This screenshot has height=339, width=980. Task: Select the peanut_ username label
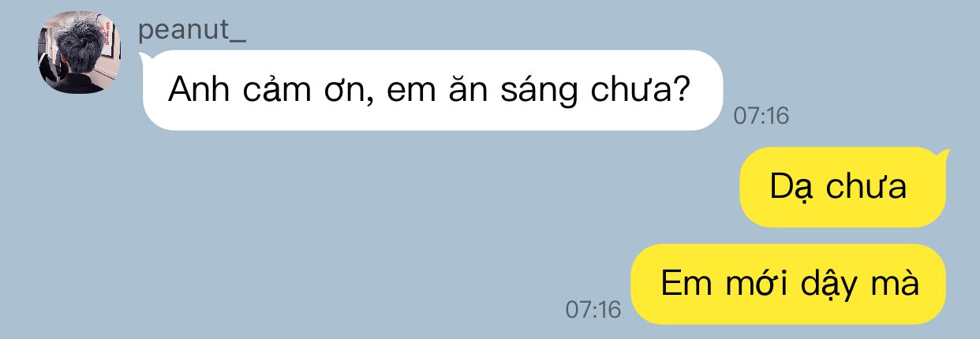pyautogui.click(x=193, y=30)
